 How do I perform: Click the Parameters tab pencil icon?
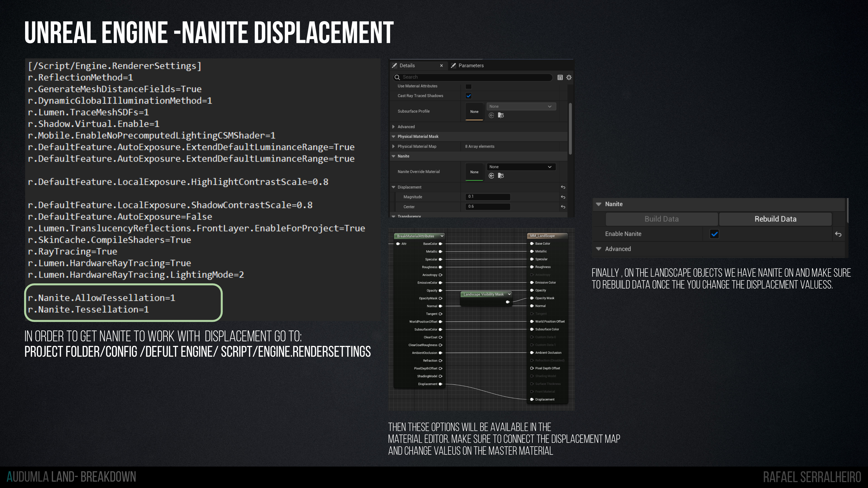point(453,66)
